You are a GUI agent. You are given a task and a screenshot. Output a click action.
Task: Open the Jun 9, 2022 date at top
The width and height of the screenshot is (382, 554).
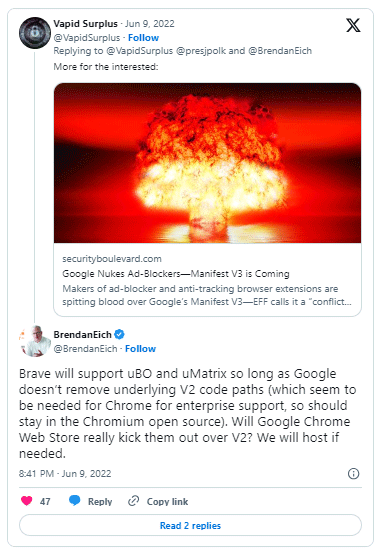coord(149,24)
